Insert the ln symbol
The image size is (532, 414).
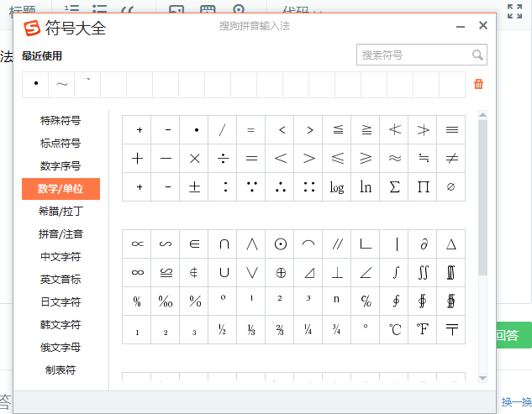pos(366,186)
